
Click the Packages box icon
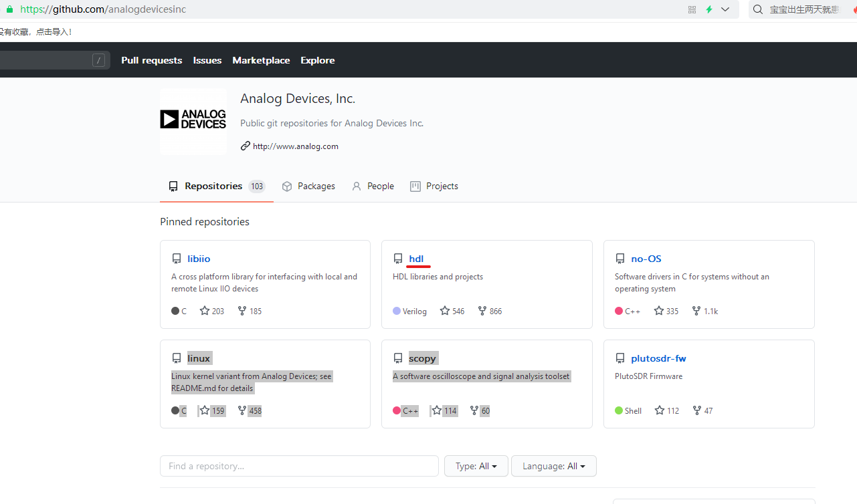(287, 186)
